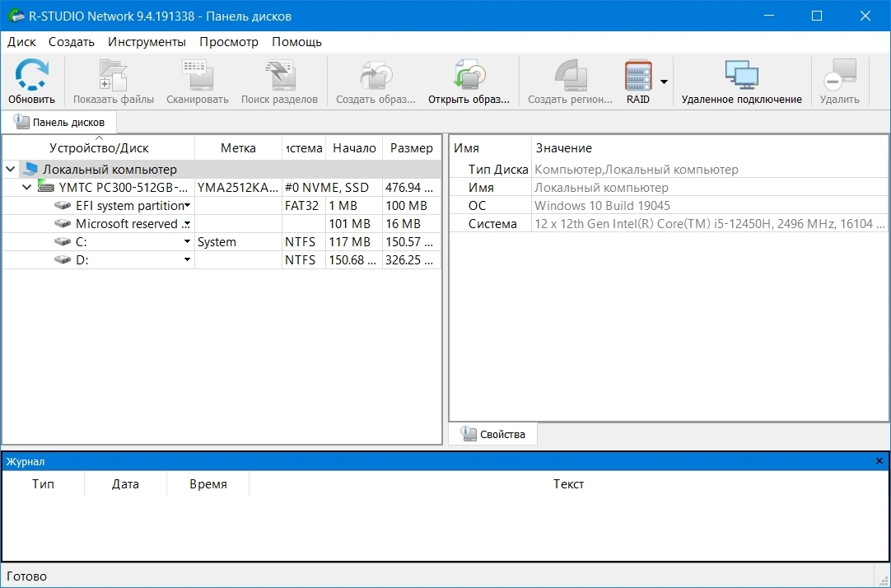Click the C: volume disk icon
Viewport: 891px width, 588px height.
(x=63, y=242)
